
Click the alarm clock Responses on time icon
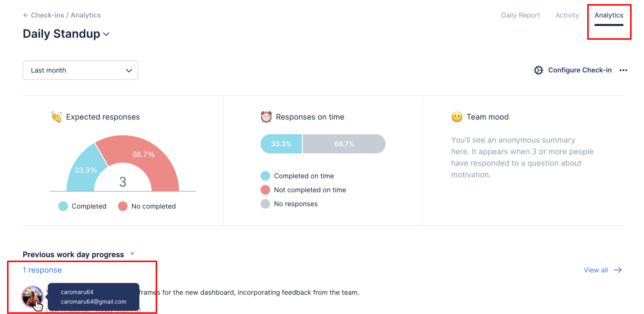tap(266, 117)
